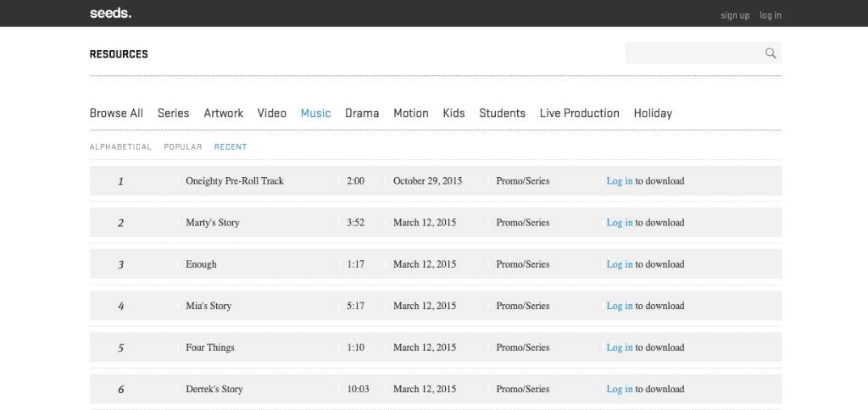Switch to Browse All category
Viewport: 868px width, 410px height.
tap(116, 113)
